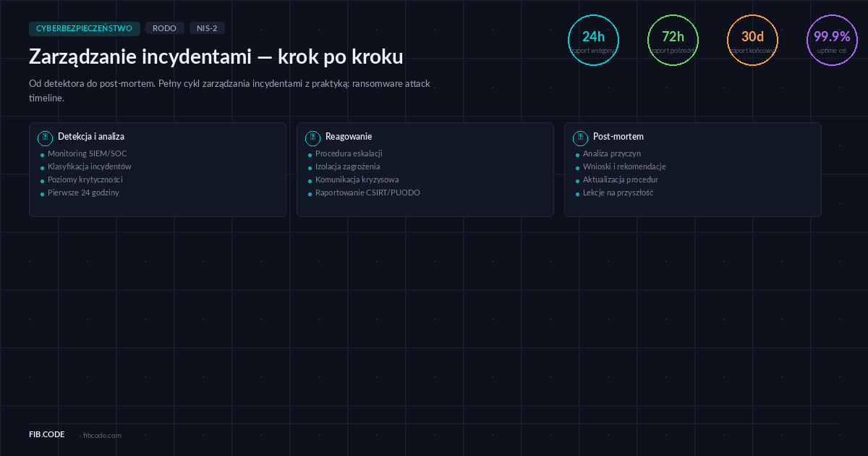Click the FIB.CODE logo text
This screenshot has height=456, width=868.
click(x=47, y=434)
